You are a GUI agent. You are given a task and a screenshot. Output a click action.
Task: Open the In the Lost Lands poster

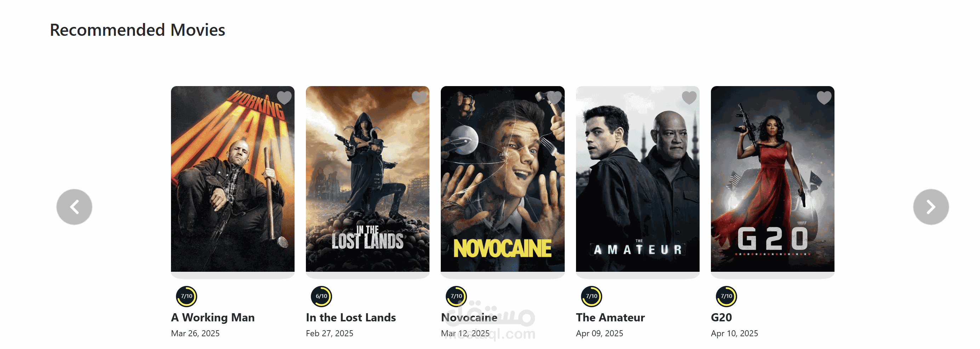[x=367, y=179]
